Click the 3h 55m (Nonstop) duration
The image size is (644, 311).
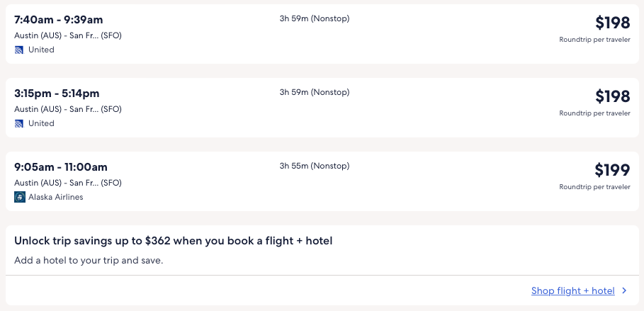(315, 166)
